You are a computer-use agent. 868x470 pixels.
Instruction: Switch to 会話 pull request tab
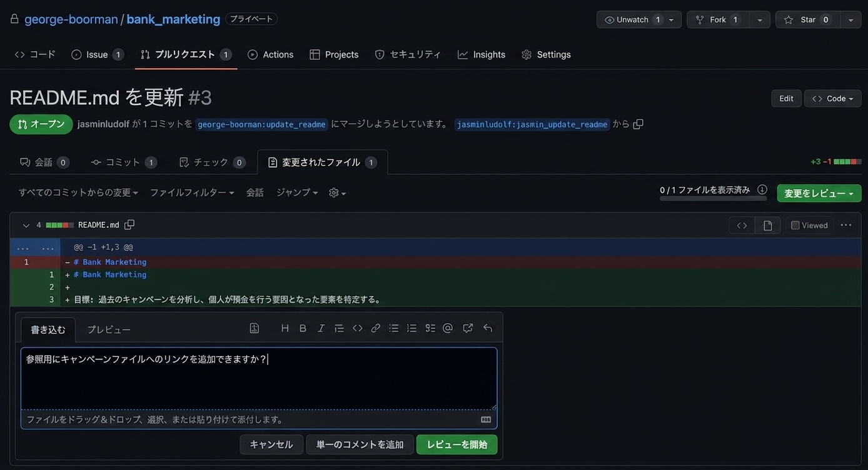tap(44, 162)
